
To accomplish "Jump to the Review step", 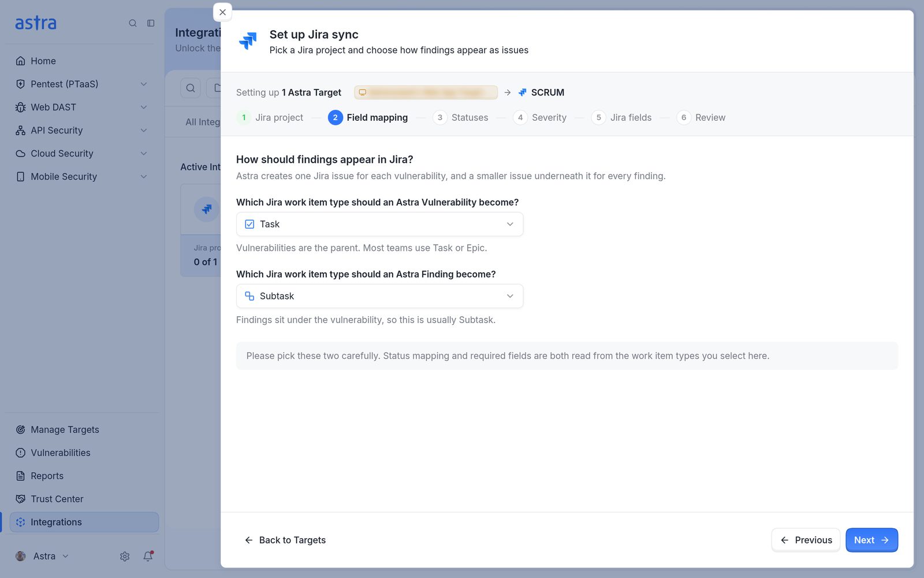I will [701, 117].
